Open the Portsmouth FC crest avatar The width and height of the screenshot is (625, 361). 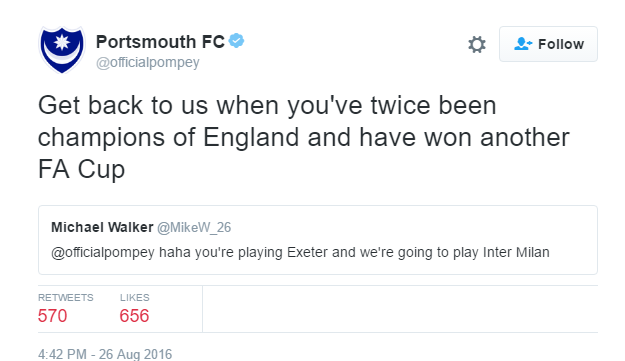click(62, 49)
